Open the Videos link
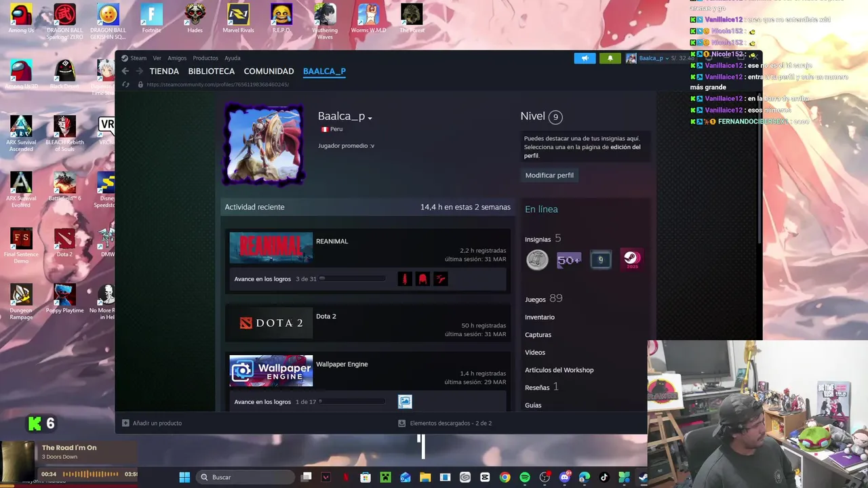Image resolution: width=868 pixels, height=488 pixels. (535, 352)
